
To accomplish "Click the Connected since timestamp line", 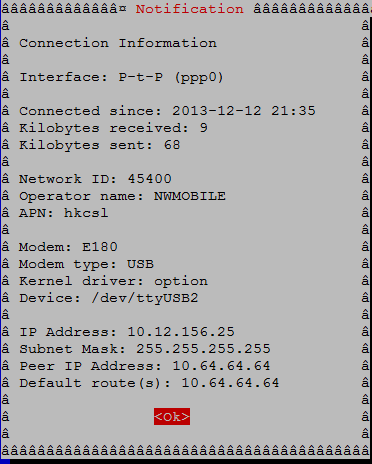I will [x=167, y=111].
